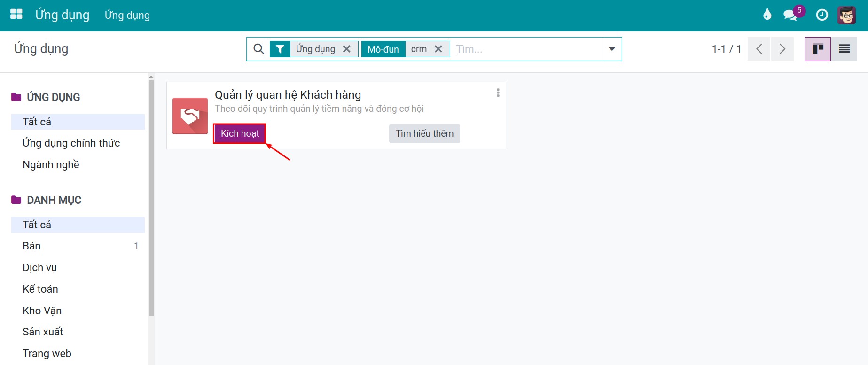Screen dimensions: 868x365
Task: Open the CRM card three-dot menu
Action: [498, 93]
